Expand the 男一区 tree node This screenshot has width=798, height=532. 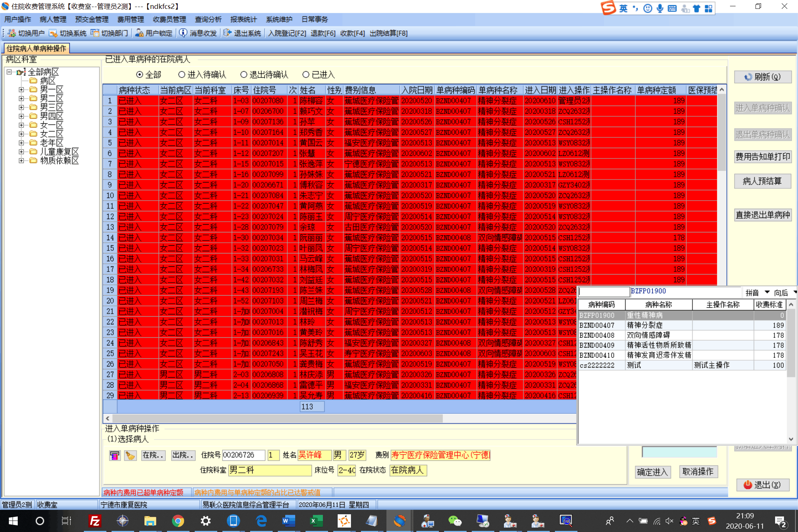click(21, 89)
